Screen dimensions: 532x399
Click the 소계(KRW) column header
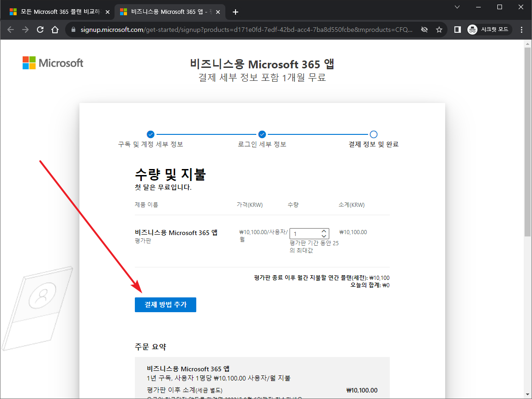coord(351,205)
